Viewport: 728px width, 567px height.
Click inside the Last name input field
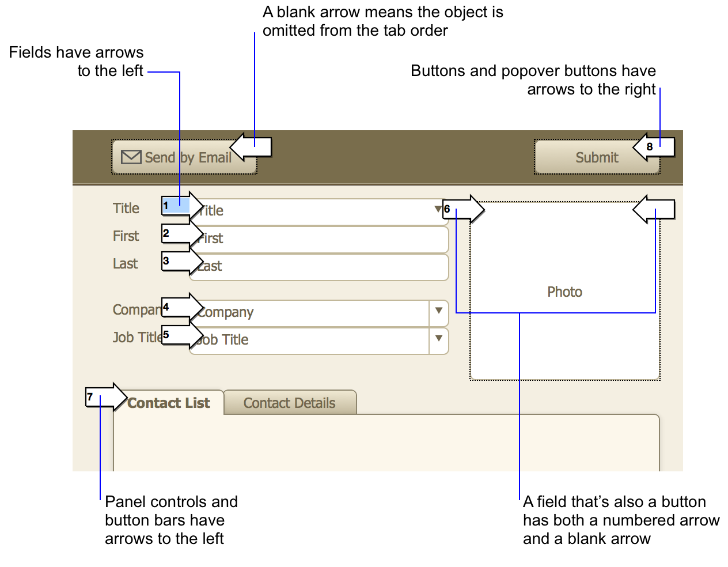pyautogui.click(x=317, y=267)
